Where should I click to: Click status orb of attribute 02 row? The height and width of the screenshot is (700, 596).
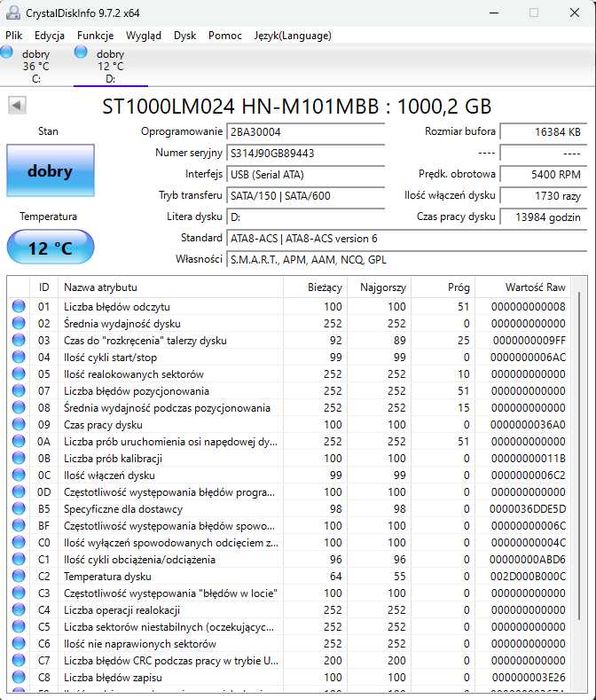click(x=18, y=323)
